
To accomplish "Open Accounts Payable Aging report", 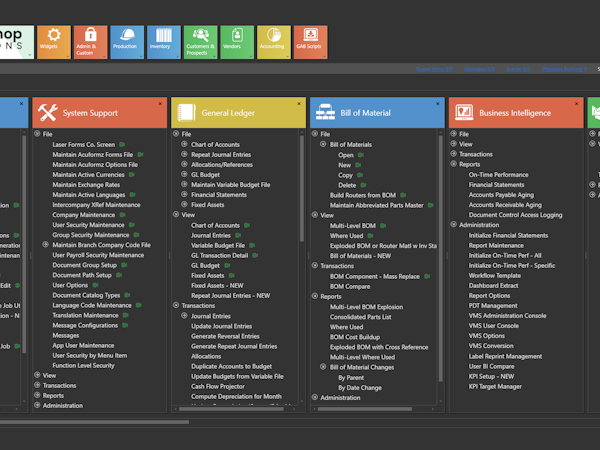I will click(501, 195).
